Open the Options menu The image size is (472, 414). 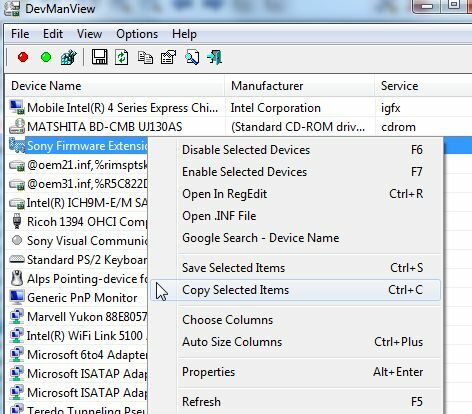click(x=137, y=34)
